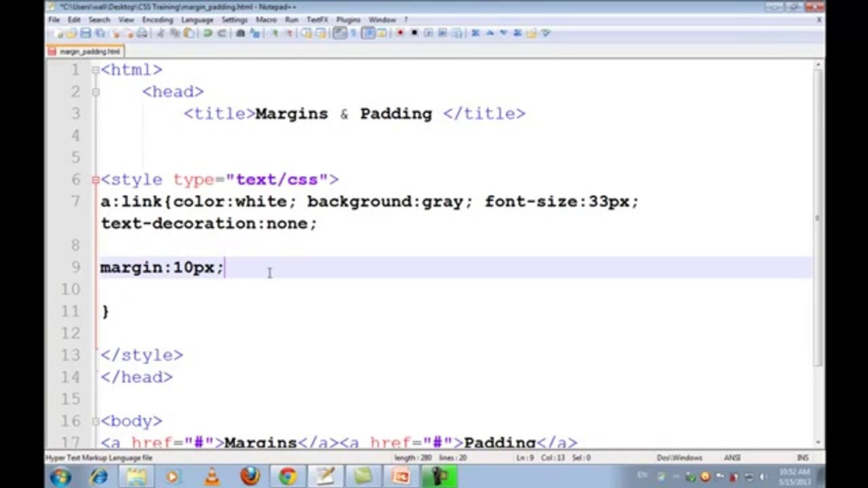
Task: Open the TextFX menu
Action: [317, 20]
